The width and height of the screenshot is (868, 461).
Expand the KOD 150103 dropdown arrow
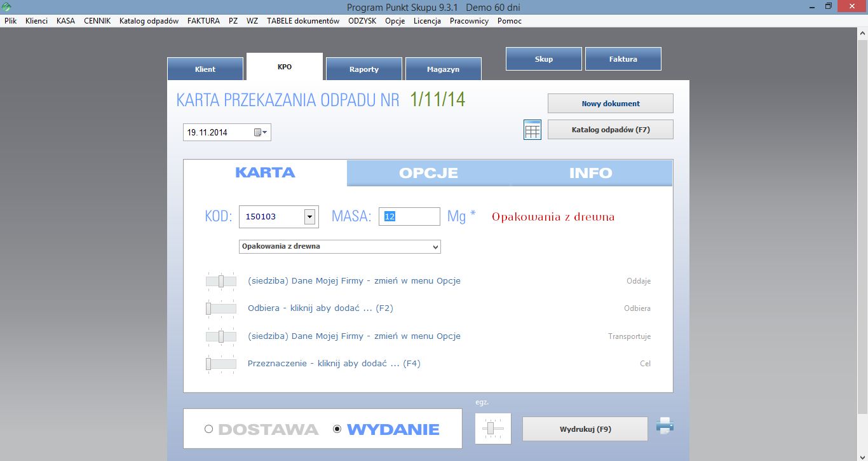[x=310, y=217]
